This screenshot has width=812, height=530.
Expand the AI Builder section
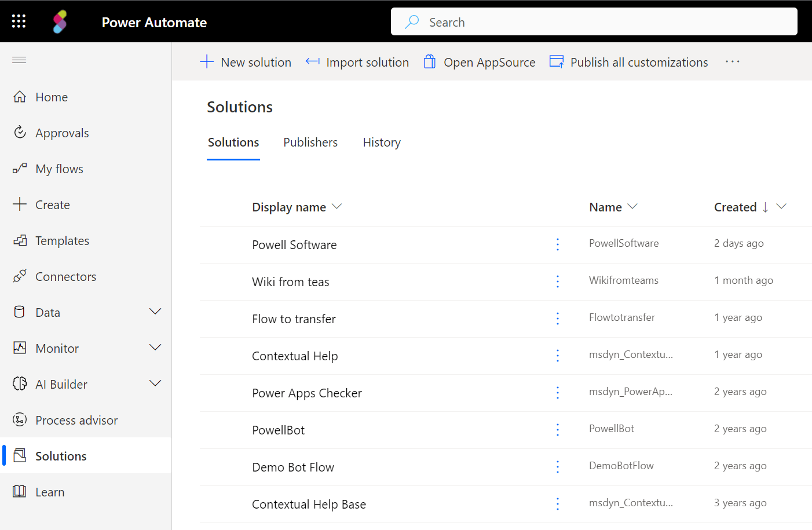coord(155,383)
